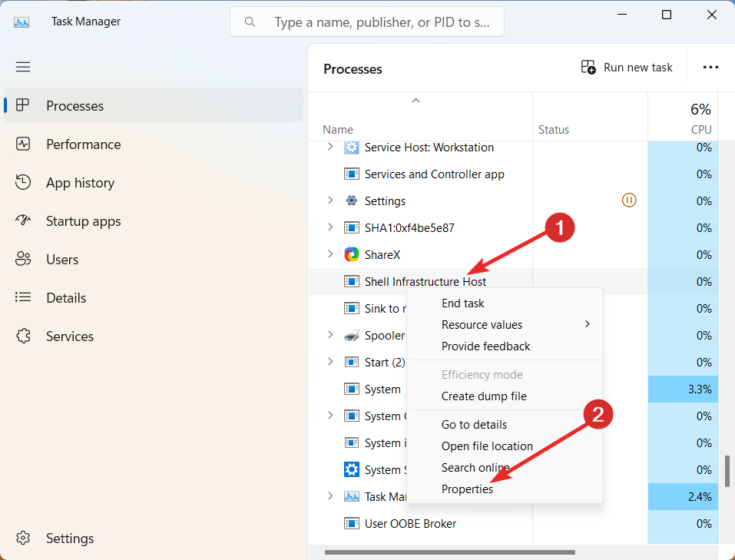Go to the Users page icon
This screenshot has width=735, height=560.
coord(23,260)
